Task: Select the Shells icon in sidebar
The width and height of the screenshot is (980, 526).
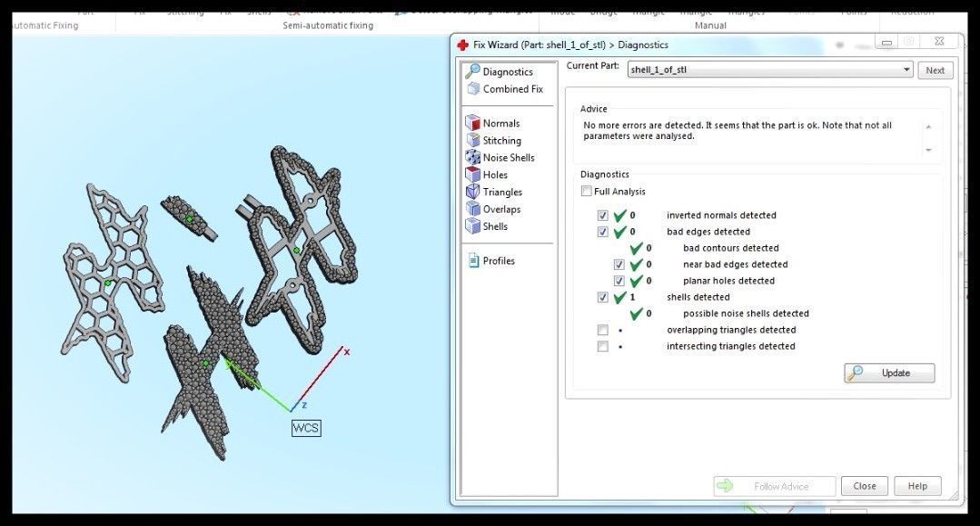Action: (x=472, y=226)
